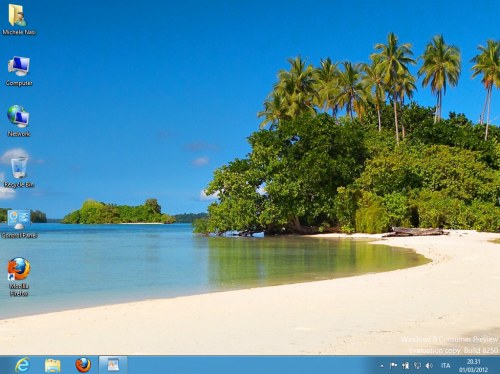Launch Firefox from the taskbar

pyautogui.click(x=83, y=365)
